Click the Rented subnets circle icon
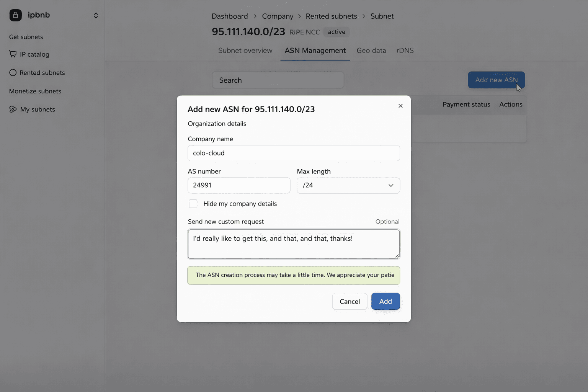 [x=13, y=72]
